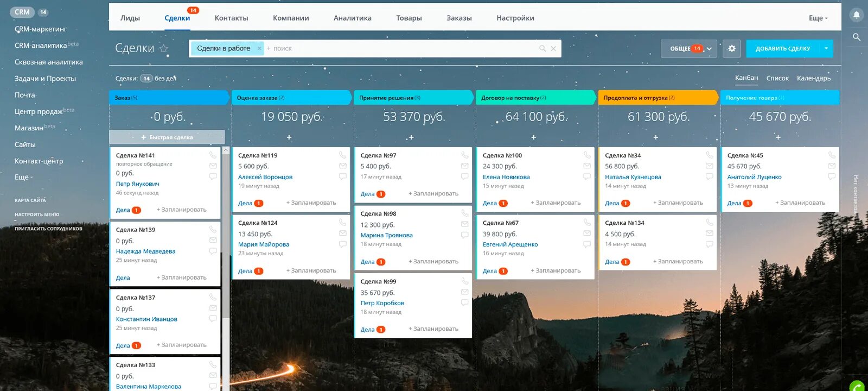868x391 pixels.
Task: Open 'CRM-маркетинг' in the left sidebar
Action: pyautogui.click(x=41, y=29)
